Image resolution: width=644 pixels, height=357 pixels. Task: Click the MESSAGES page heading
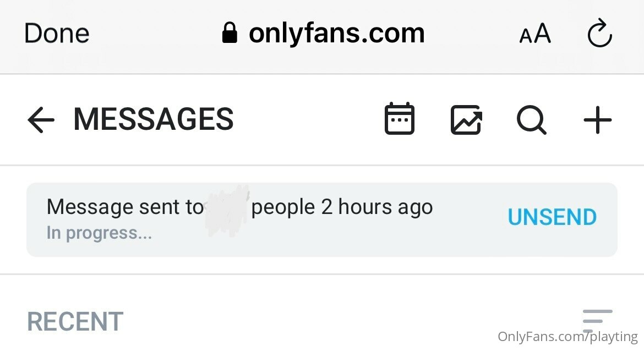[x=154, y=119]
